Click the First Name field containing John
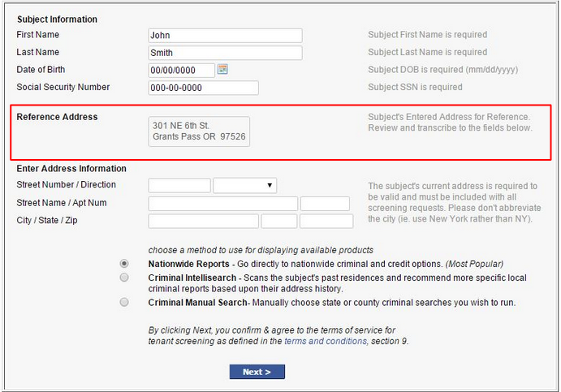The image size is (561, 392). click(225, 36)
